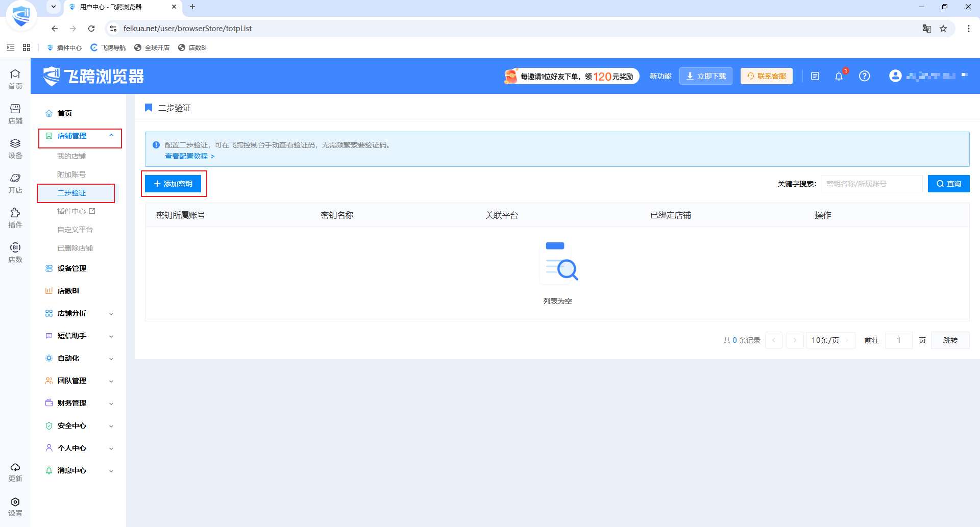This screenshot has height=527, width=980.
Task: Click the 添加密钥 button
Action: coord(173,184)
